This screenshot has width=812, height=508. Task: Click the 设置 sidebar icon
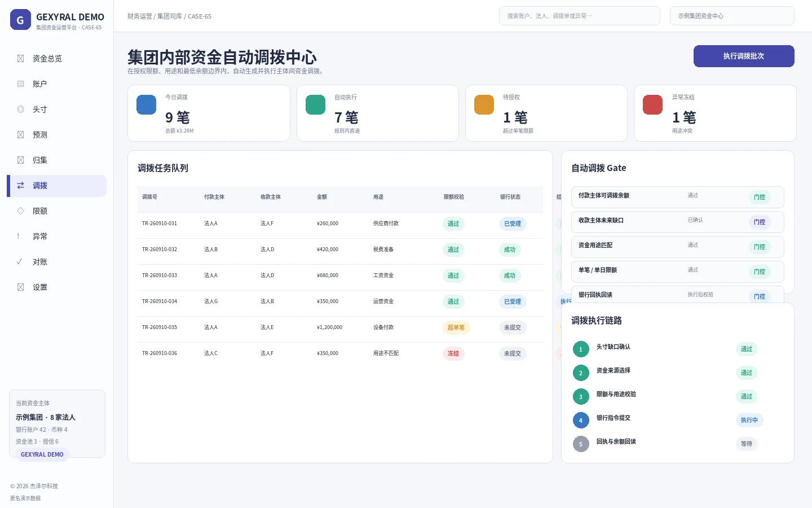[20, 287]
